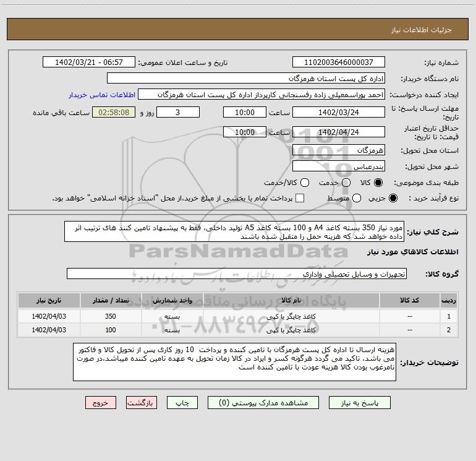476x461 pixels.
Task: Select the کالا/خدمت radio button
Action: point(305,183)
